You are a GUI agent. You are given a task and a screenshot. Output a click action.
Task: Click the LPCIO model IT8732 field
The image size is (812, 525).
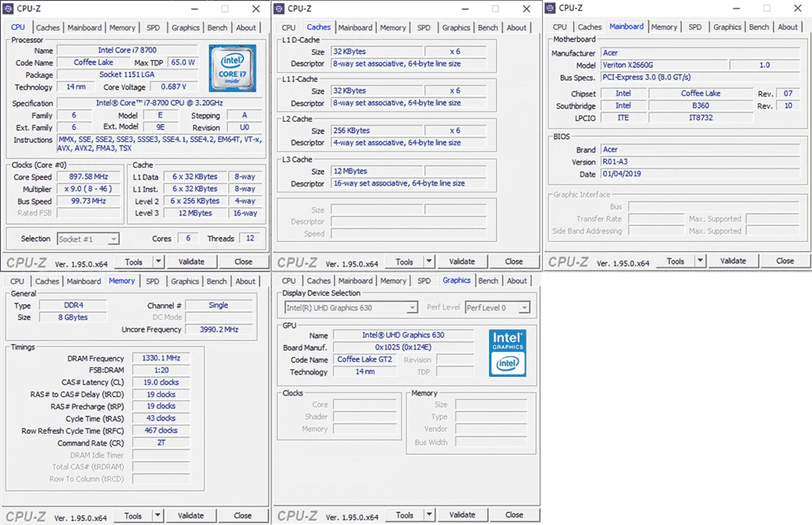click(x=700, y=118)
